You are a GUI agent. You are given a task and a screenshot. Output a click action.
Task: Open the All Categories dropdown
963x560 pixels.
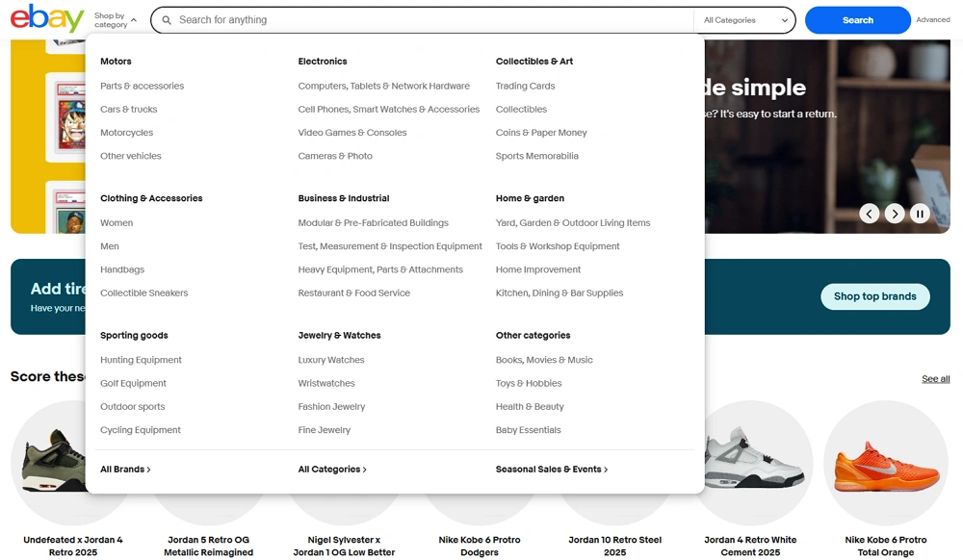(745, 20)
